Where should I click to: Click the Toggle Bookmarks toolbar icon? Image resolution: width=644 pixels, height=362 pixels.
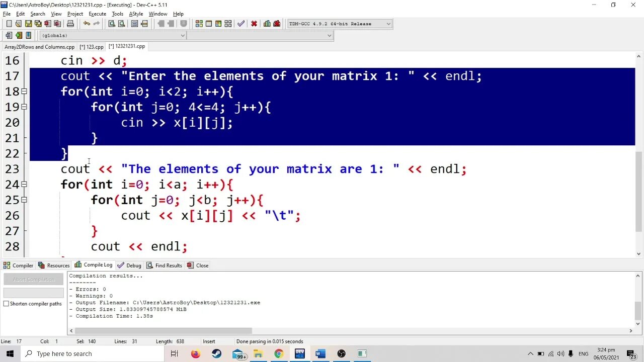point(19,35)
